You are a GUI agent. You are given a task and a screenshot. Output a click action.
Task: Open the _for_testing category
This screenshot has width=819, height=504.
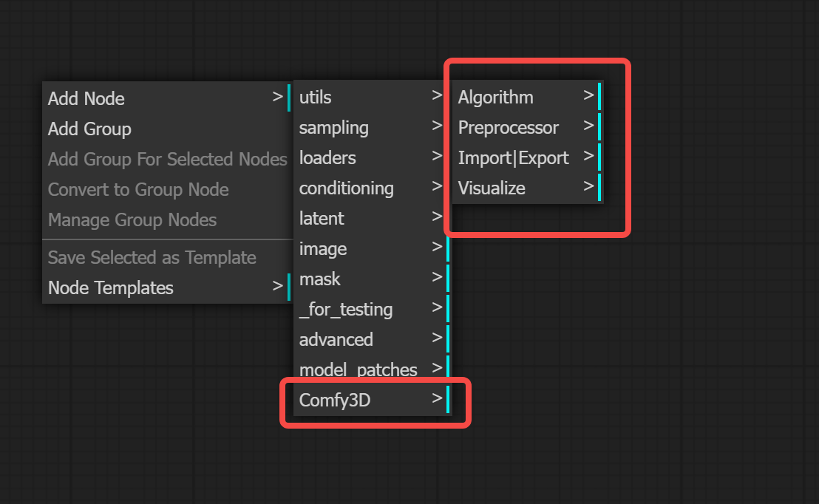371,309
